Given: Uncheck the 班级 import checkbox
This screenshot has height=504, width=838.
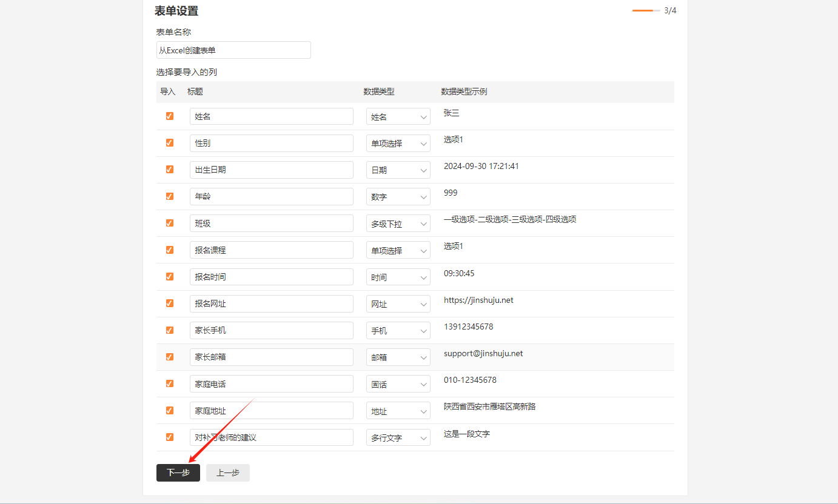Looking at the screenshot, I should 170,223.
